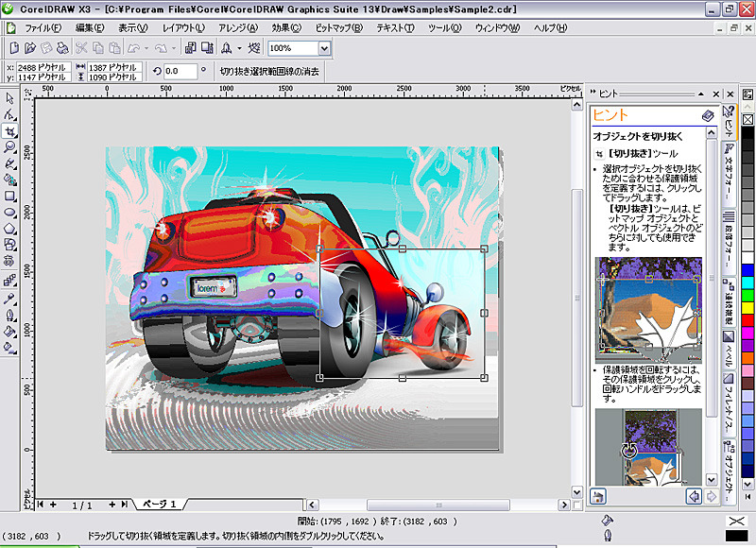Open the 100% zoom level dropdown

[x=324, y=48]
